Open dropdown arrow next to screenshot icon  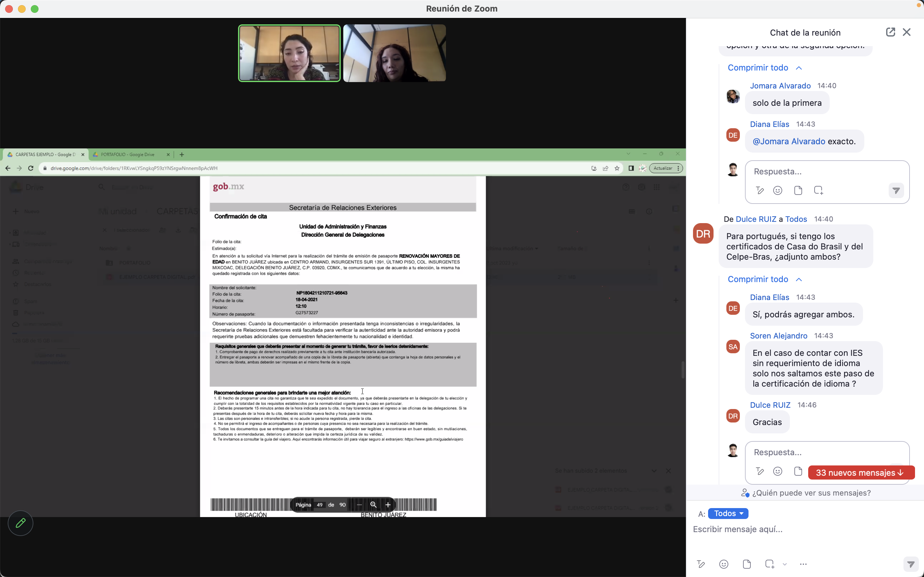coord(785,564)
